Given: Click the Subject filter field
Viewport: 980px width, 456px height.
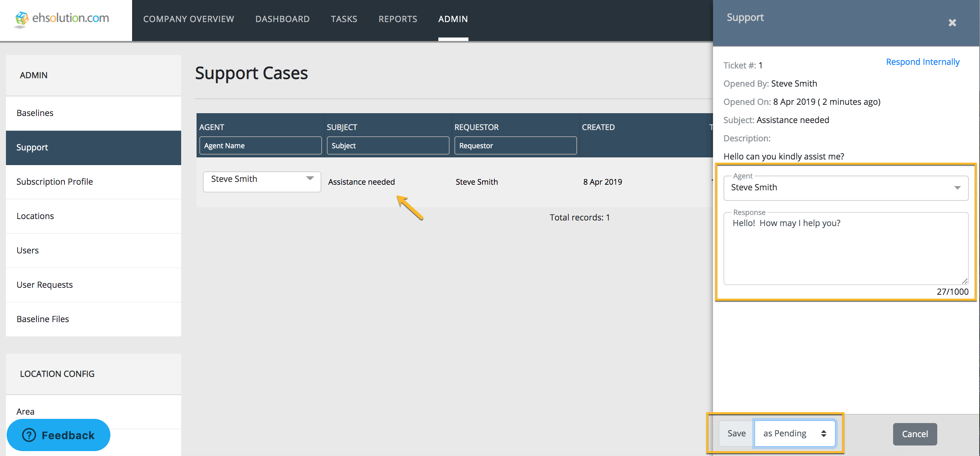Looking at the screenshot, I should pos(388,145).
